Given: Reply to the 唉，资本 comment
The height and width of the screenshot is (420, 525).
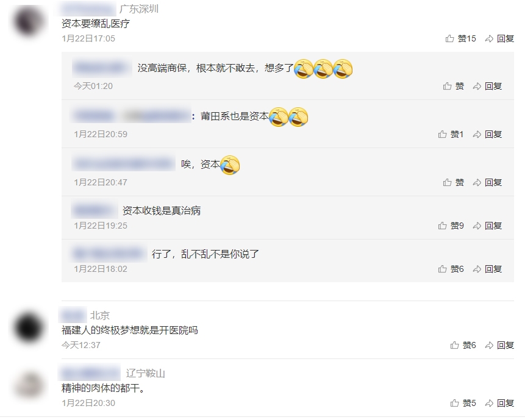Looking at the screenshot, I should pos(487,182).
